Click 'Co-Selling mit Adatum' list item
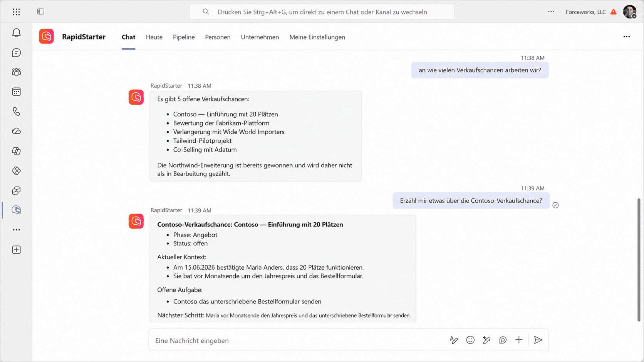This screenshot has height=362, width=644. 205,150
